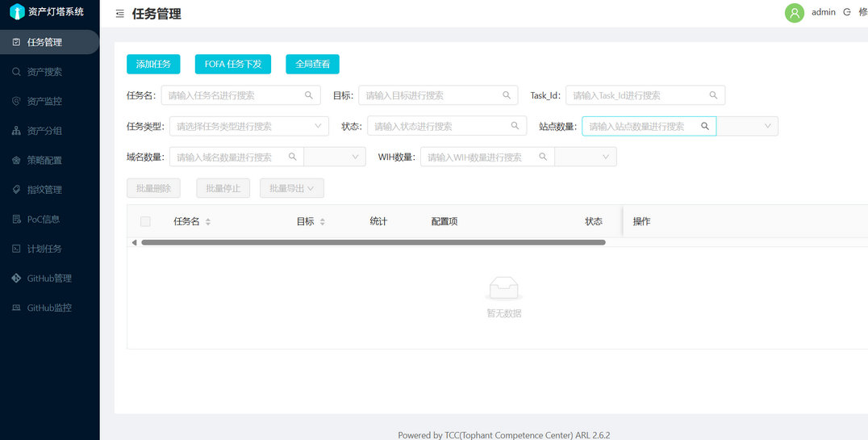Open 指纹管理 in the sidebar

tap(50, 190)
